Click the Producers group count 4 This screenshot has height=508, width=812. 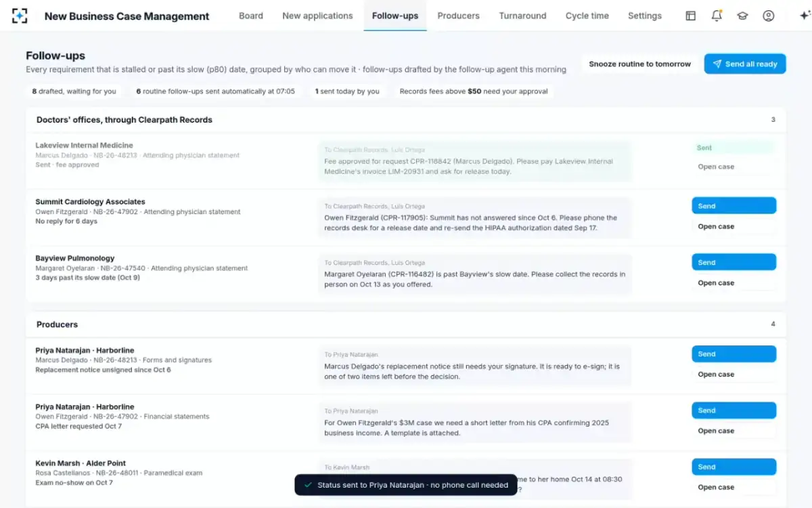point(773,324)
